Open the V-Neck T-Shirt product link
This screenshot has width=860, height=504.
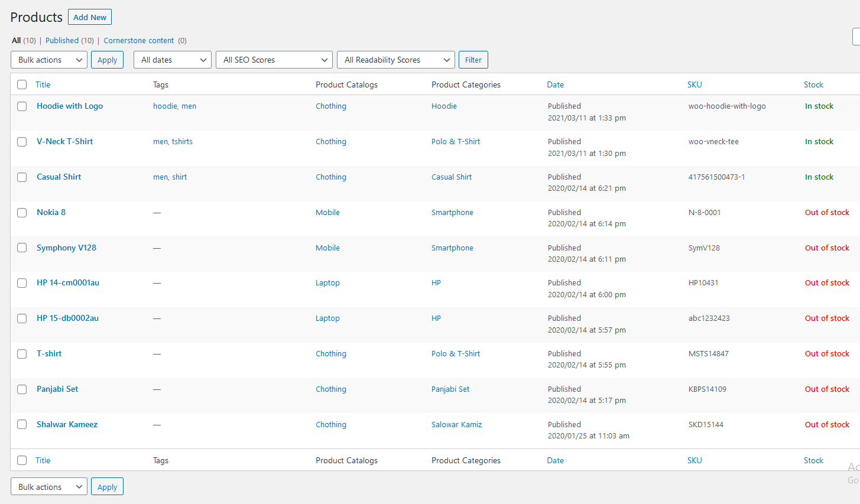pyautogui.click(x=64, y=141)
